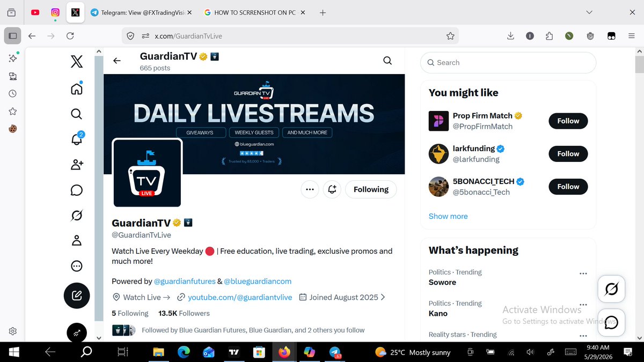Open History in Firefox sidebar
This screenshot has height=362, width=644.
(13, 93)
